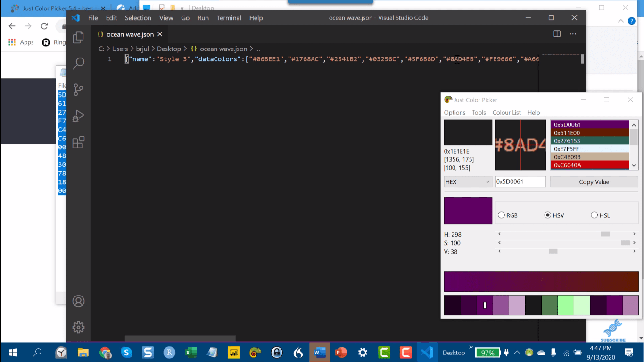The height and width of the screenshot is (362, 644).
Task: Open Options menu in Just Color Picker
Action: coord(454,112)
